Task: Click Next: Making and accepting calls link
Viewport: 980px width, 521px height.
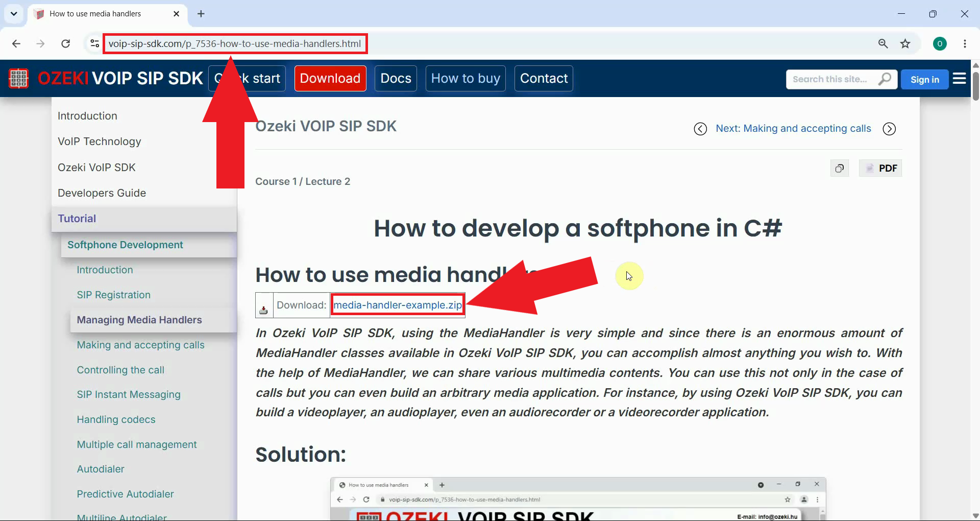Action: pos(793,128)
